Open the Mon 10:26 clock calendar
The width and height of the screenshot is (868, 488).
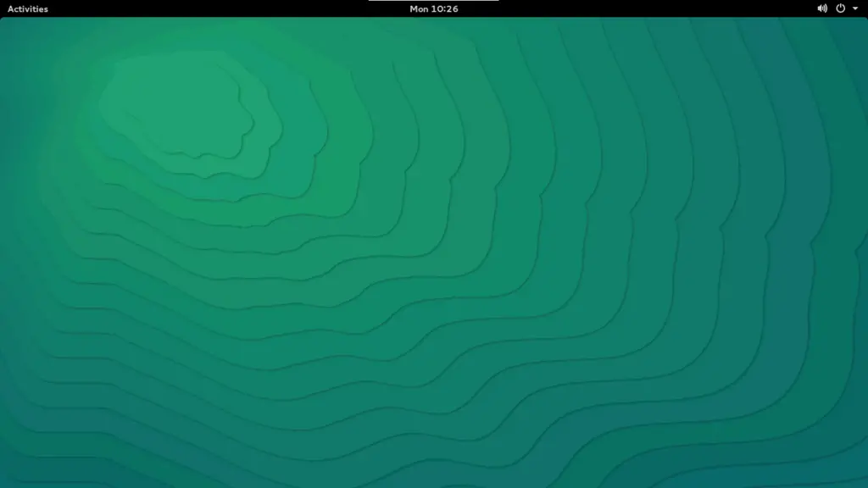(433, 8)
